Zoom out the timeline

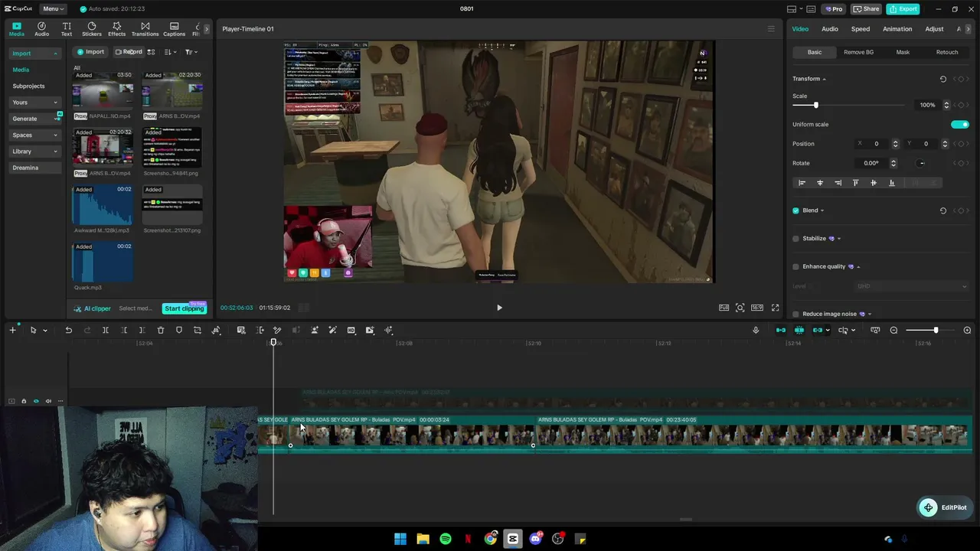(x=893, y=330)
